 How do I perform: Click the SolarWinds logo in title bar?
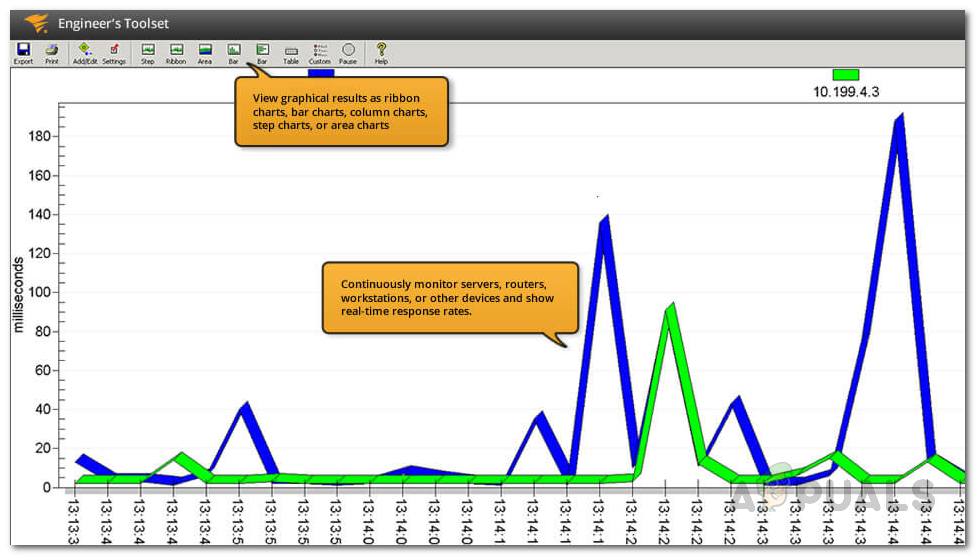pos(36,24)
